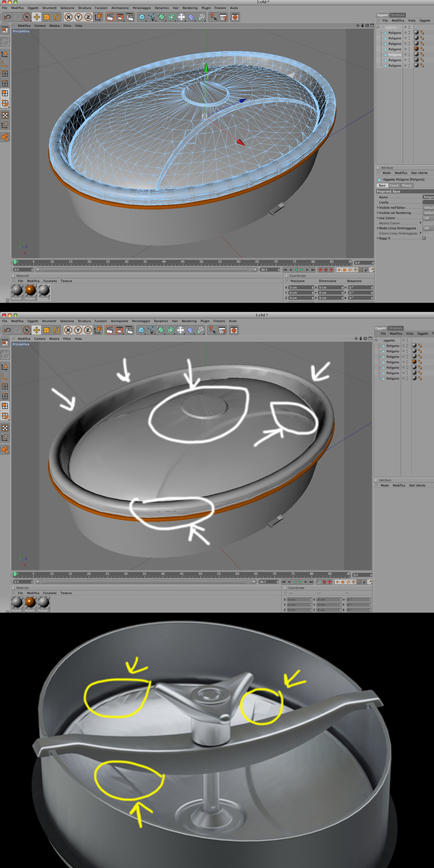The height and width of the screenshot is (868, 434).
Task: Click checkerboard texture mode icon, lower window palette
Action: [5, 428]
